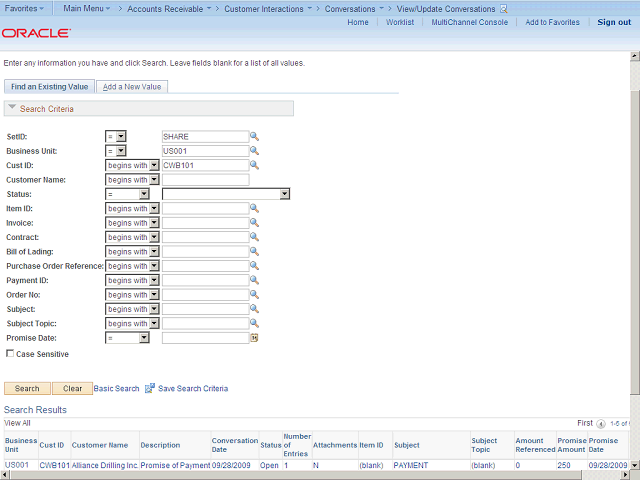Open lookup for Order No field
Viewport: 640px width, 480px height.
254,294
